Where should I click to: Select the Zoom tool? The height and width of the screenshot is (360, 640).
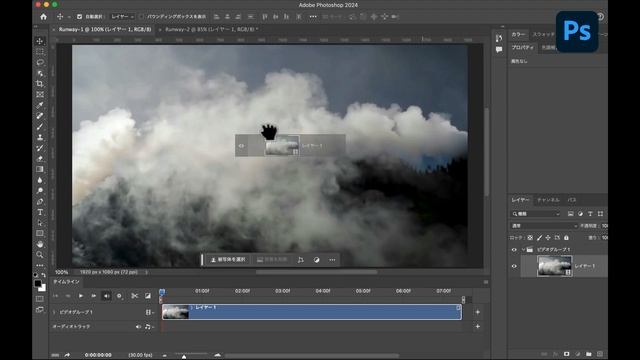(x=40, y=255)
